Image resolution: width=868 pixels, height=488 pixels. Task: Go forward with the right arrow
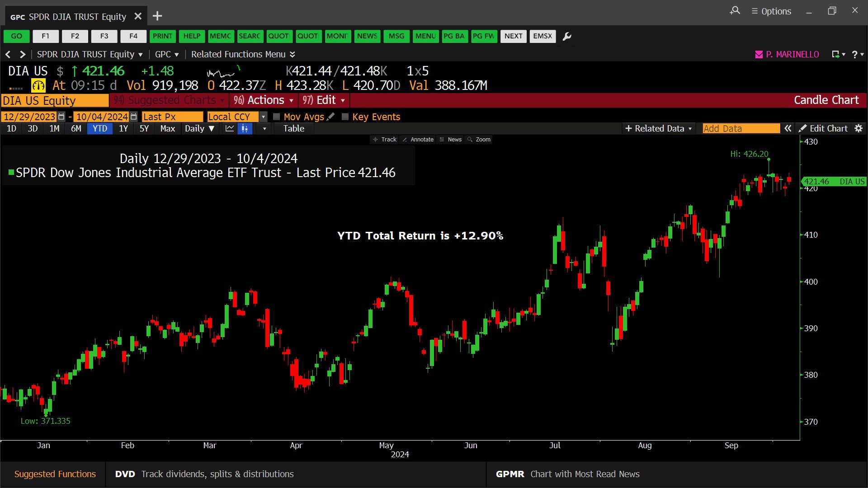[22, 54]
